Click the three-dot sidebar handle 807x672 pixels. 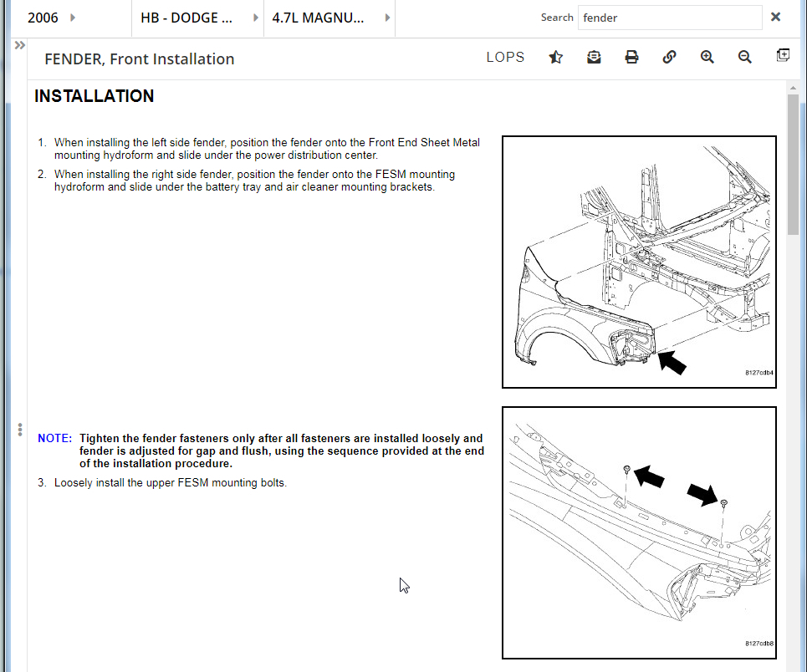click(19, 430)
